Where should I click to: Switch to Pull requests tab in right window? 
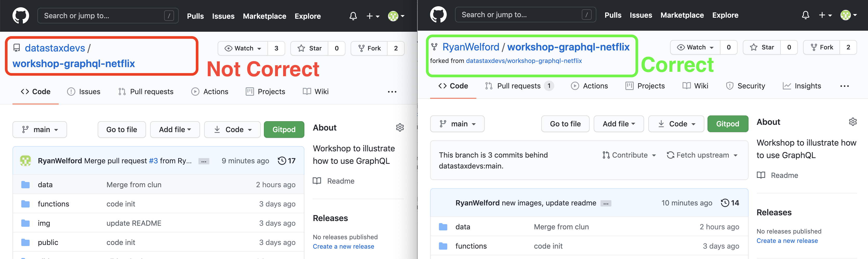click(x=519, y=86)
